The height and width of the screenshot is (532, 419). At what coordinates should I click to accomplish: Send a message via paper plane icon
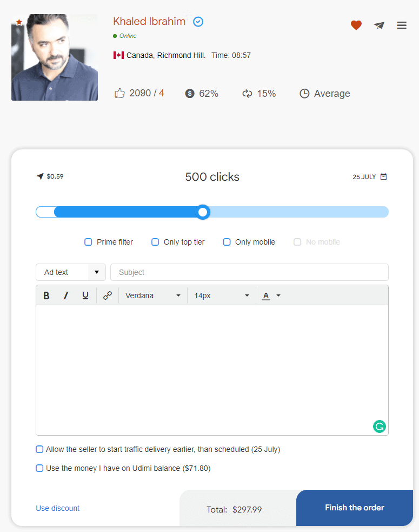(x=379, y=25)
